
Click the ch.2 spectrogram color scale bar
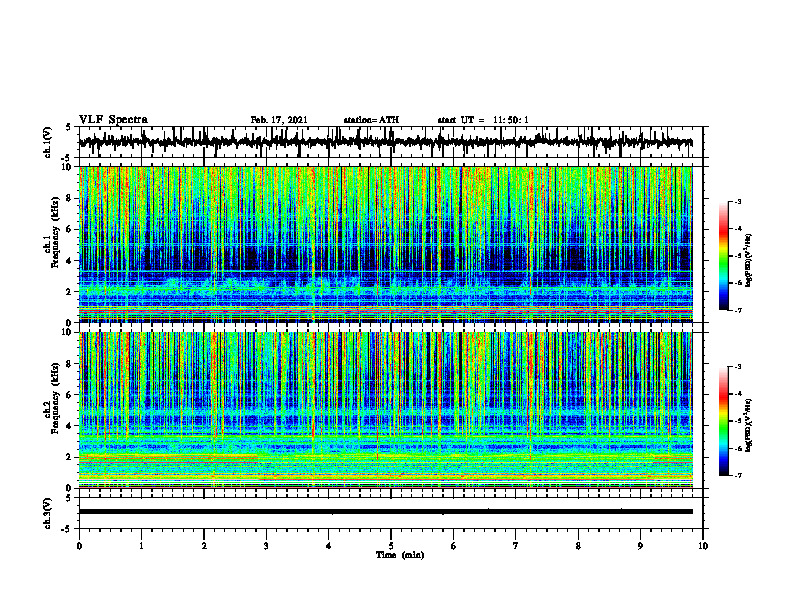point(723,421)
